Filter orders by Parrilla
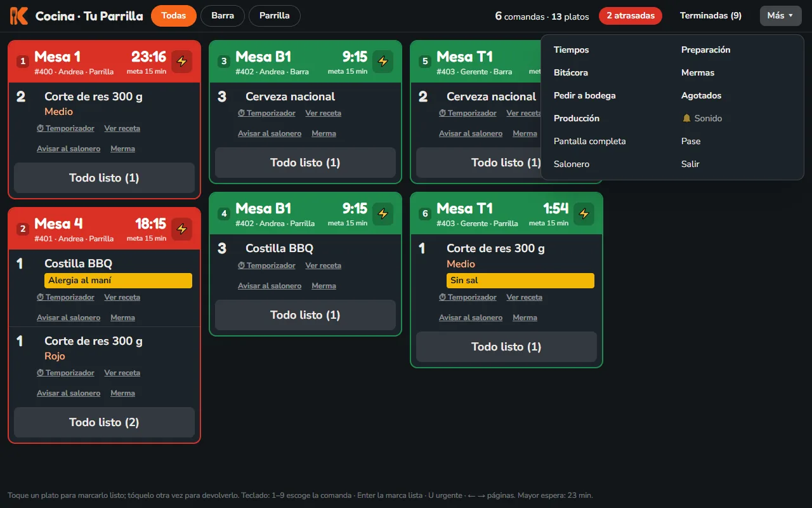Viewport: 812px width, 508px height. click(275, 16)
